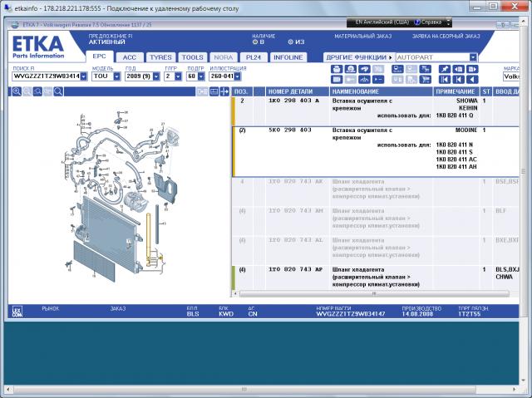
Task: Select the 'В' availability radio button
Action: [x=255, y=42]
